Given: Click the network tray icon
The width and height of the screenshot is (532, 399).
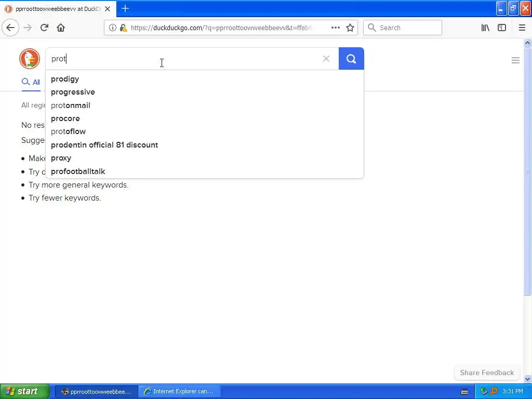Looking at the screenshot, I should click(x=484, y=392).
